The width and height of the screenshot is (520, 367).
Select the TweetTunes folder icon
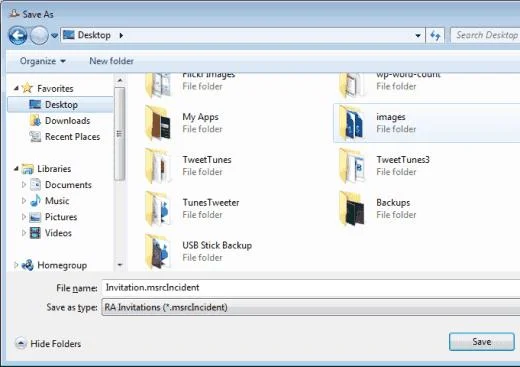159,166
